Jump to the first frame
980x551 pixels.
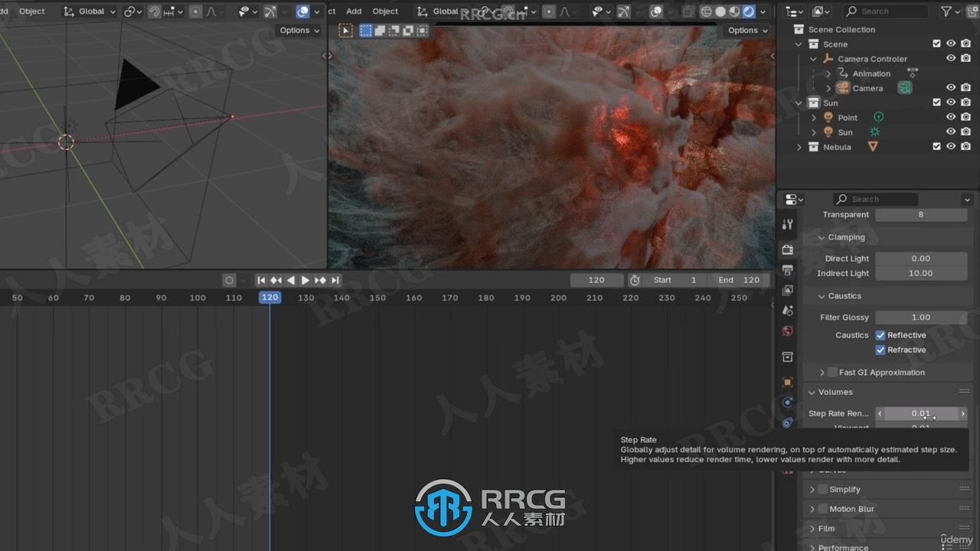(x=261, y=280)
